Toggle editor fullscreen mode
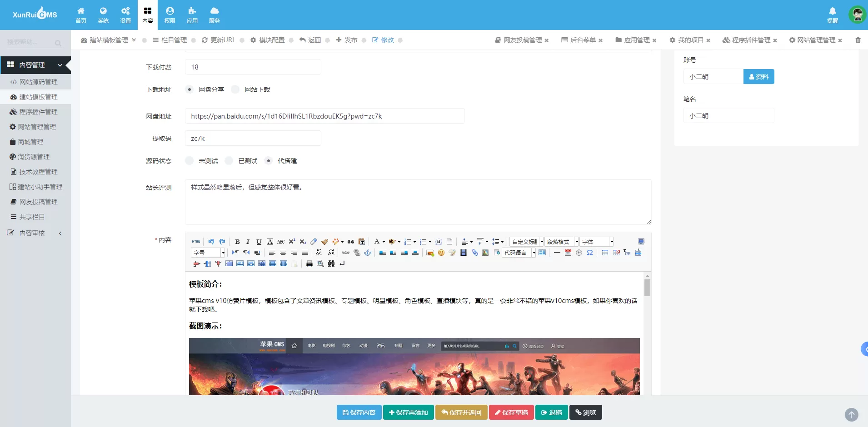 point(641,242)
